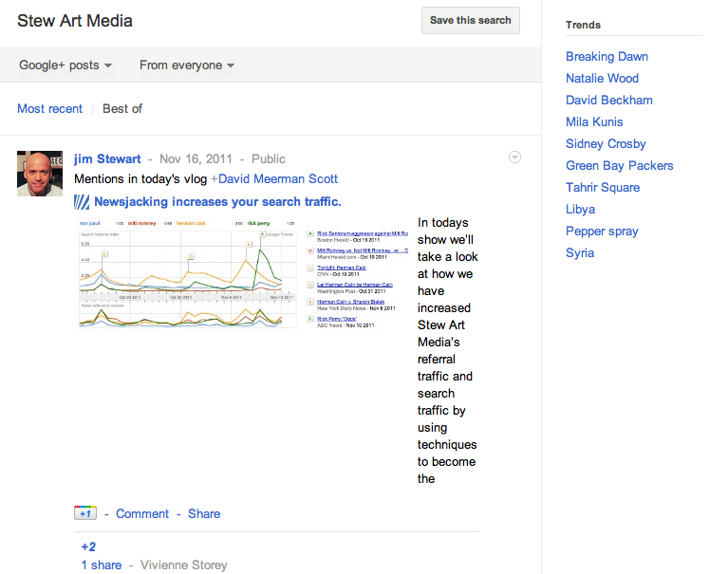Click the Stew Art Media search title

coord(75,21)
